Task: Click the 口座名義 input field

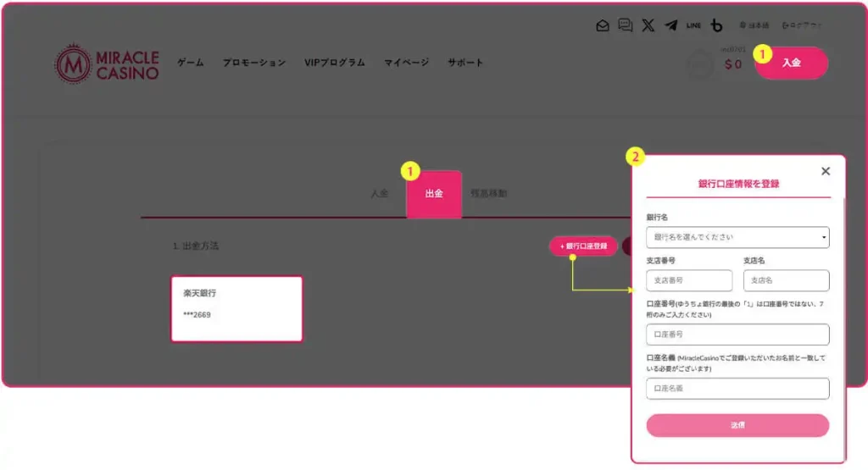Action: (x=737, y=388)
